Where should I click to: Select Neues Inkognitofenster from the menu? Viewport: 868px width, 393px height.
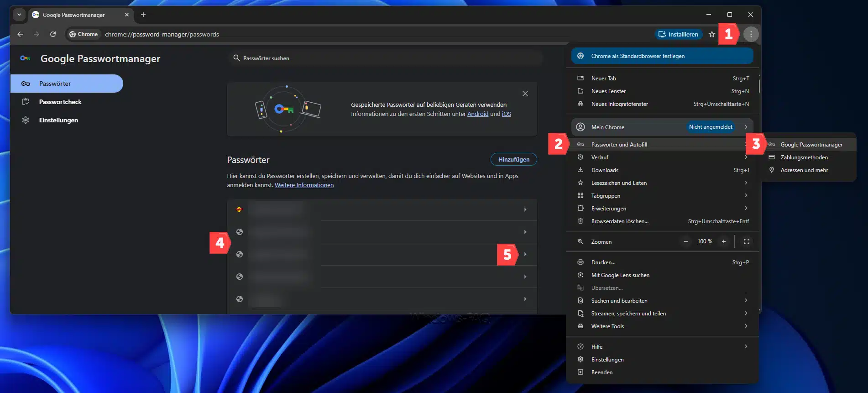coord(619,104)
